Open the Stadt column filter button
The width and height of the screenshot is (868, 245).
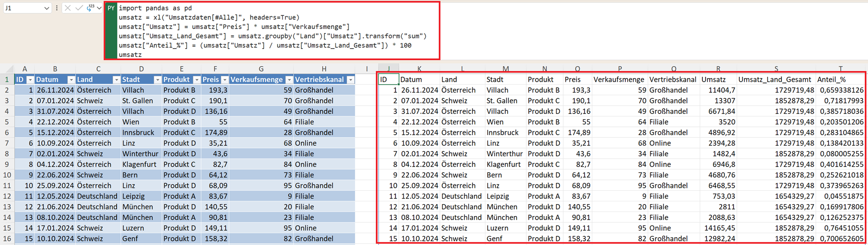tap(157, 80)
